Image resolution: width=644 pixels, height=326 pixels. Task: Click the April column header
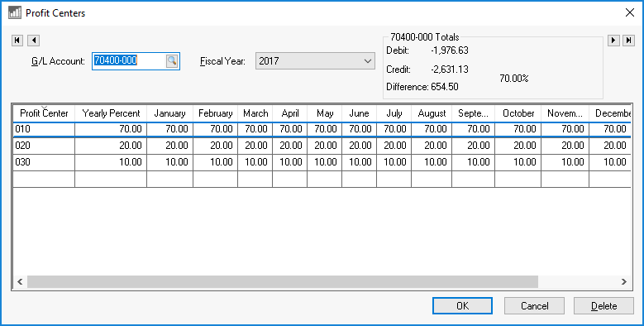point(290,113)
